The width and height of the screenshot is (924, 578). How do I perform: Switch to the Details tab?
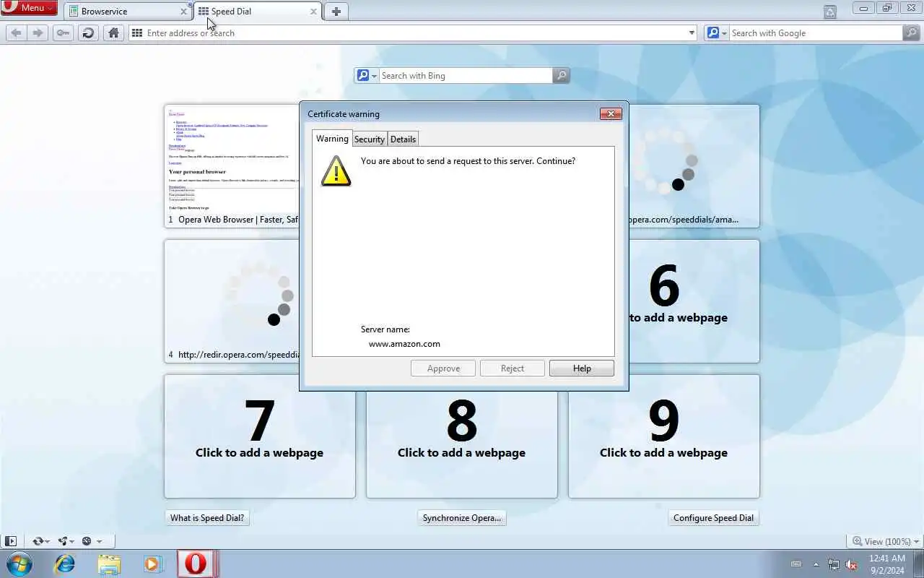tap(403, 139)
